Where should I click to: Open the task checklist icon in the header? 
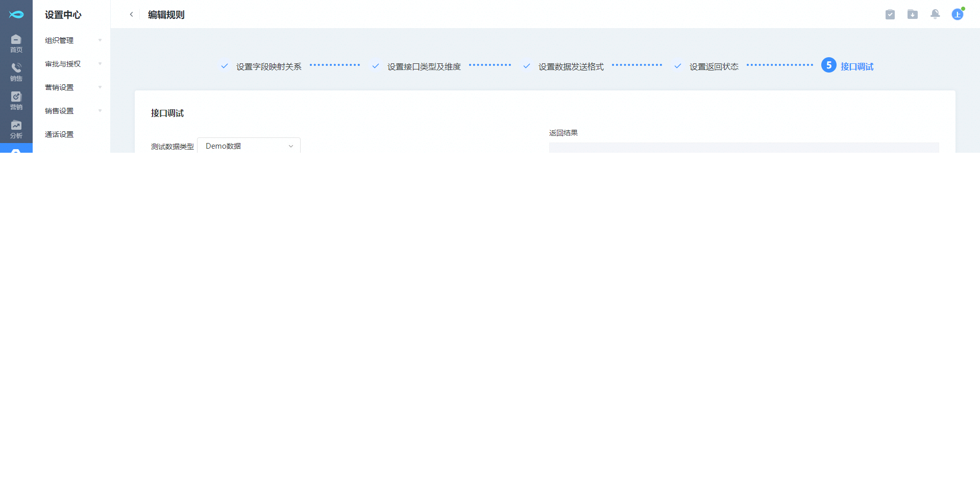[x=890, y=14]
